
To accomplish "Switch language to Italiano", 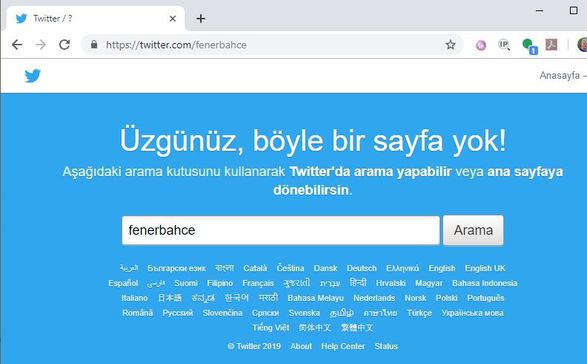I will [134, 298].
